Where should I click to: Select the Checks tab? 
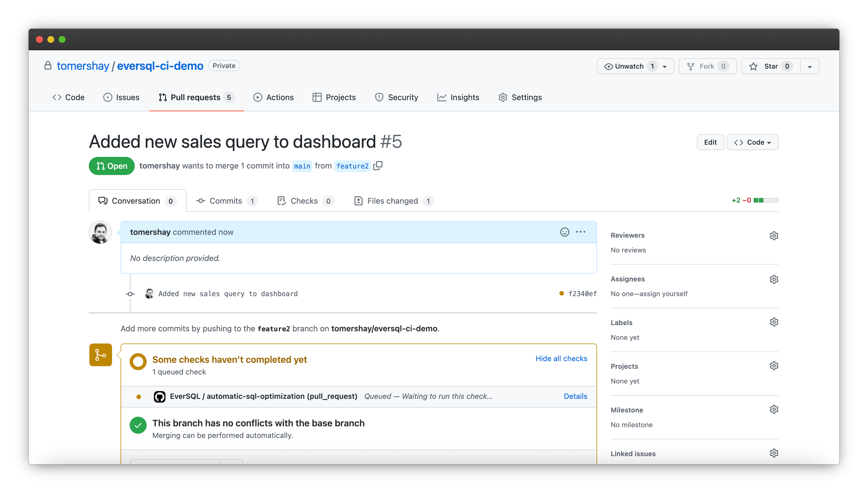(306, 201)
